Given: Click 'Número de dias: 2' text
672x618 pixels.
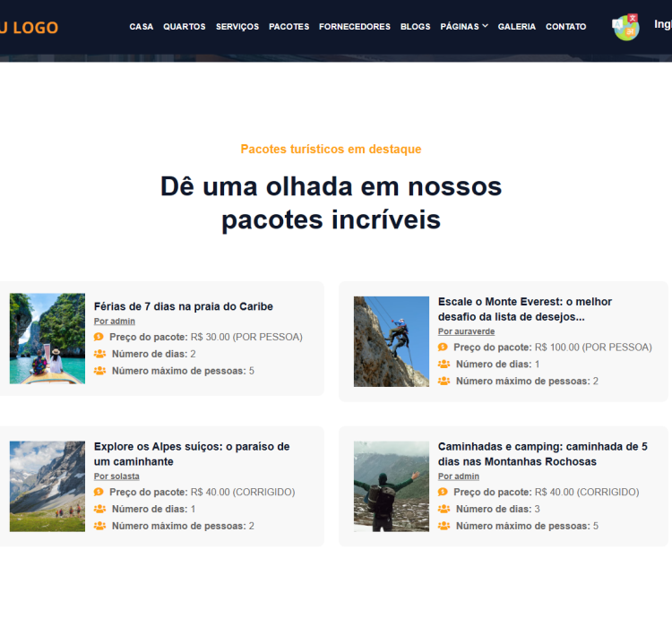Looking at the screenshot, I should pyautogui.click(x=153, y=354).
